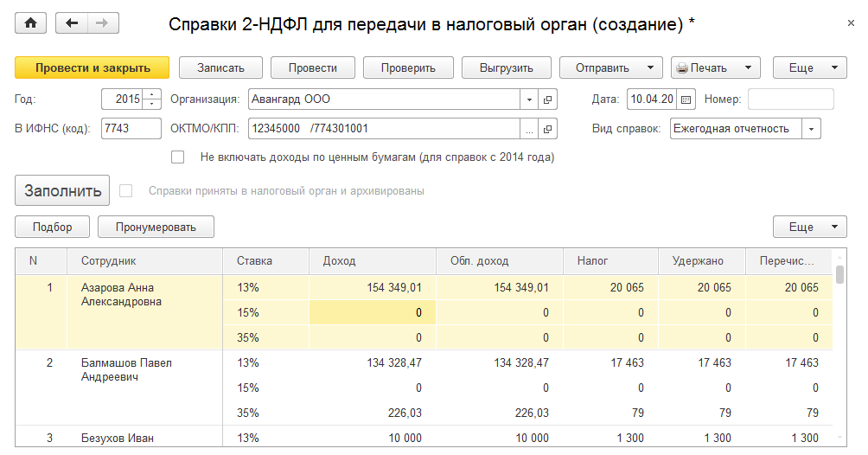Image resolution: width=868 pixels, height=455 pixels.
Task: Navigate forward with the right arrow
Action: pos(102,23)
